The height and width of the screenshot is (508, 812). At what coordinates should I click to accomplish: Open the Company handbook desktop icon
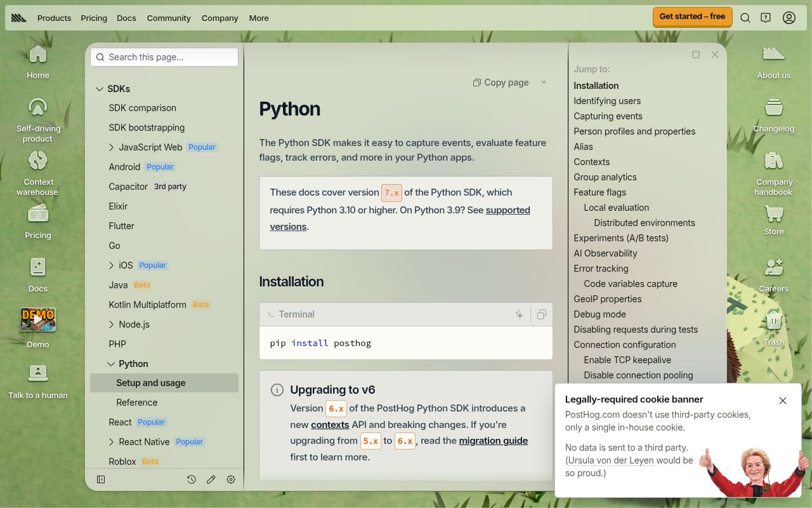774,161
